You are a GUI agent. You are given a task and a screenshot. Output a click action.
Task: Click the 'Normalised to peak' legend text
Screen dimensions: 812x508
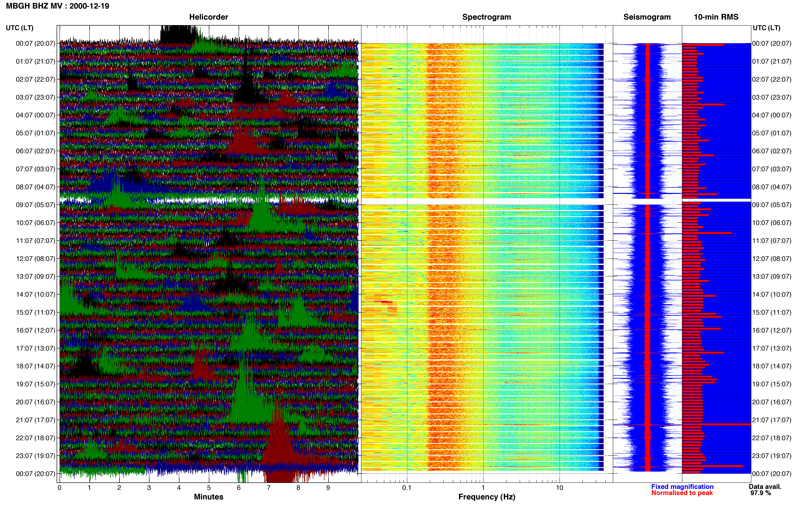pyautogui.click(x=682, y=493)
